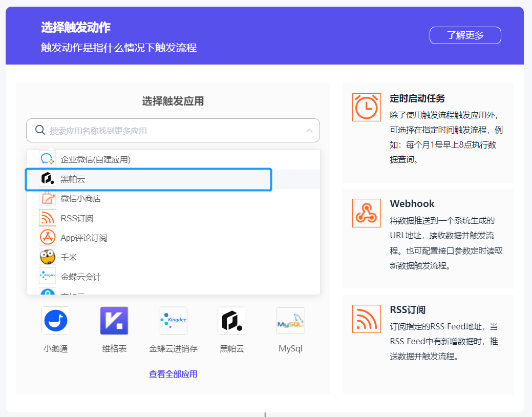Viewport: 532px width, 417px height.
Task: Click RSS订阅 card icon on right
Action: point(367,319)
